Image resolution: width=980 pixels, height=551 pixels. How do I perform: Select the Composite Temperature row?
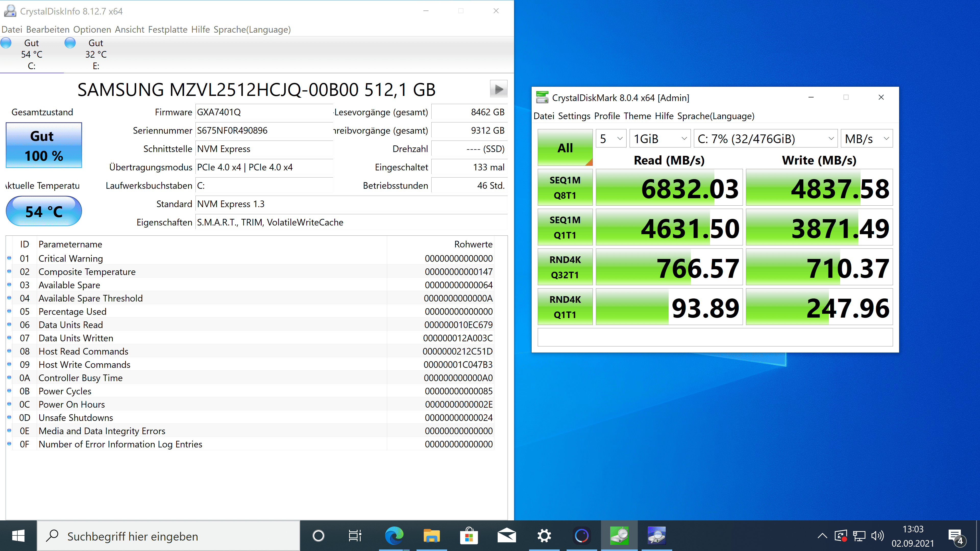point(250,271)
